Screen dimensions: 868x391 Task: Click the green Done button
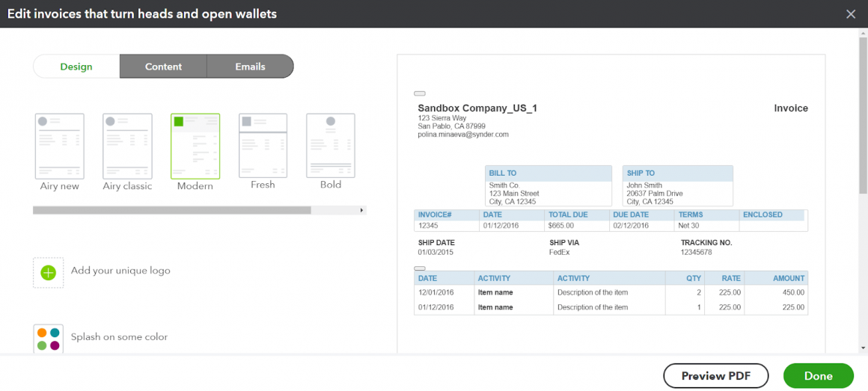coord(818,376)
